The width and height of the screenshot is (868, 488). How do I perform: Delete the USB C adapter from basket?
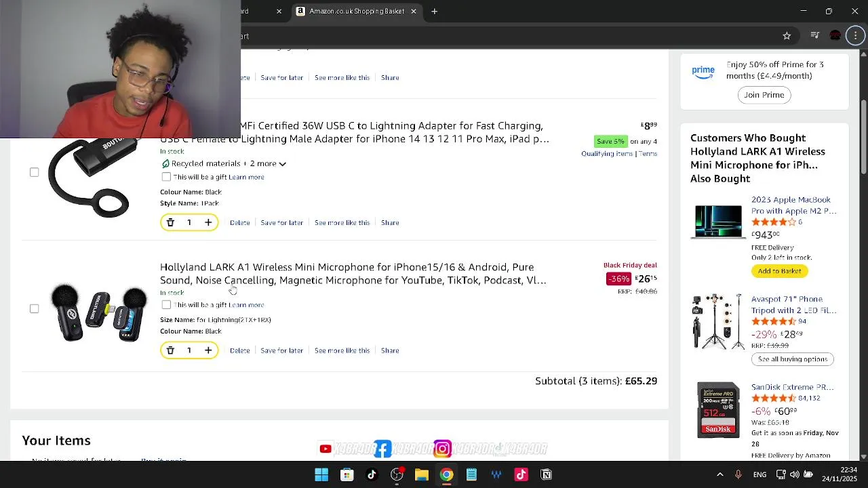[239, 222]
